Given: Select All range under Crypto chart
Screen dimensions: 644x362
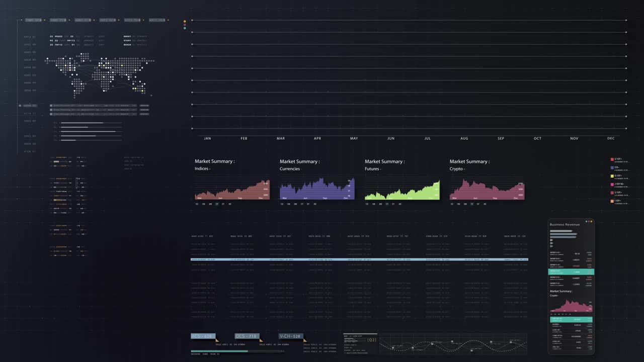Looking at the screenshot, I should coord(485,204).
